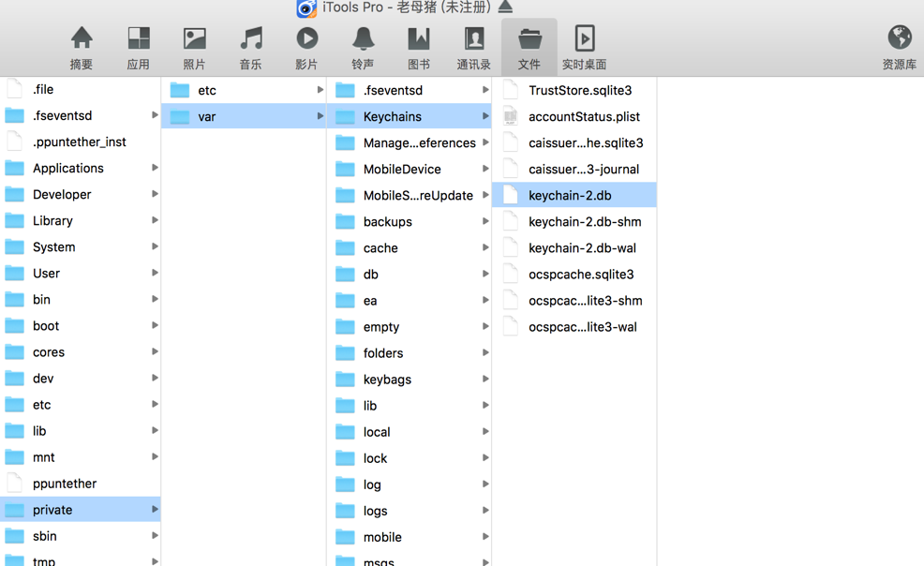
Task: Select the .fseventsd folder in third column
Action: (x=409, y=90)
